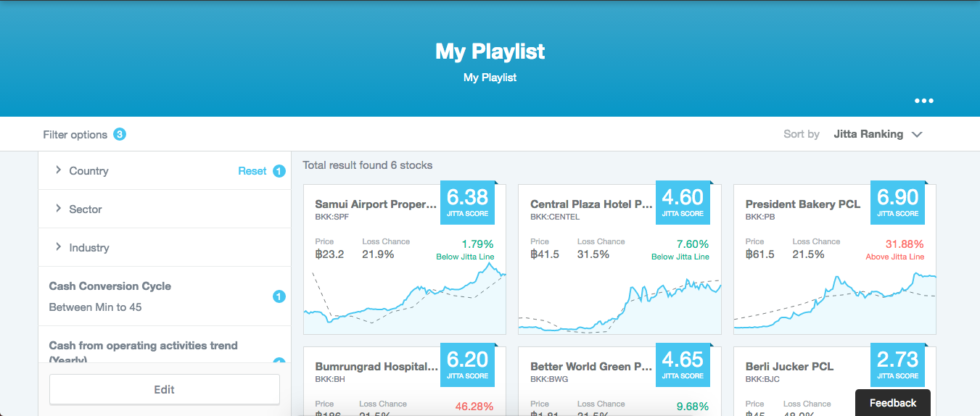Click the BKK:BH ticker symbol
The width and height of the screenshot is (980, 416).
[x=329, y=379]
